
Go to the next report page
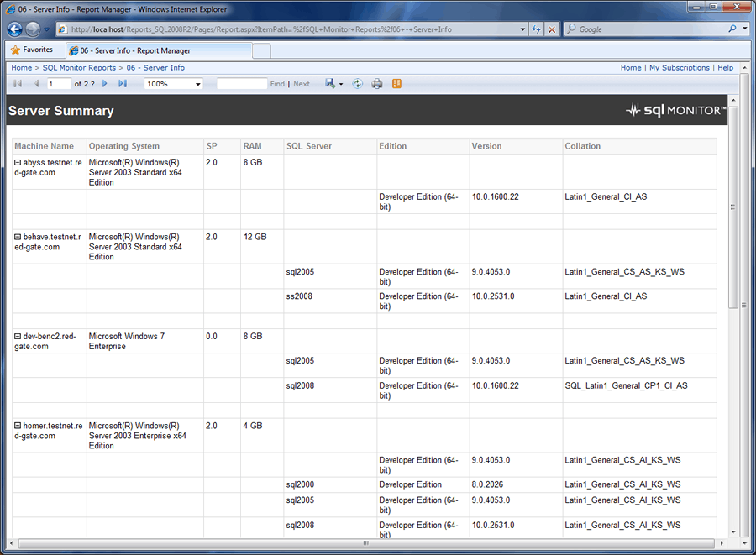tap(105, 84)
